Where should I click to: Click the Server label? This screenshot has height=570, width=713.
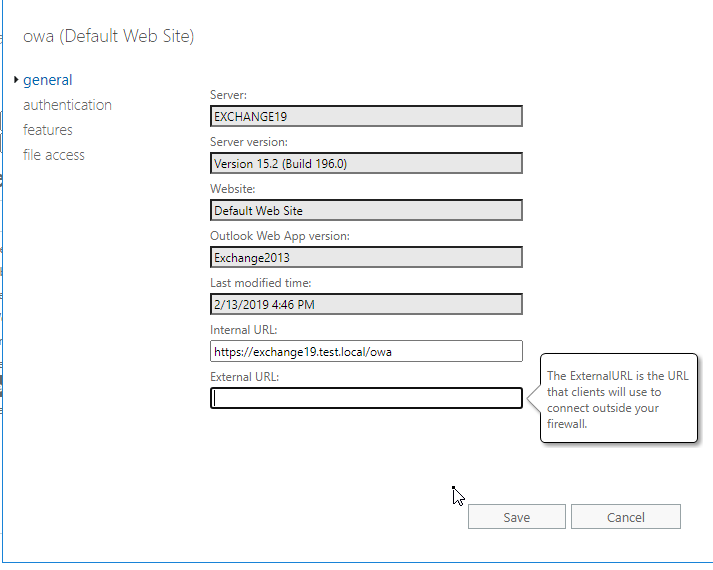(228, 95)
